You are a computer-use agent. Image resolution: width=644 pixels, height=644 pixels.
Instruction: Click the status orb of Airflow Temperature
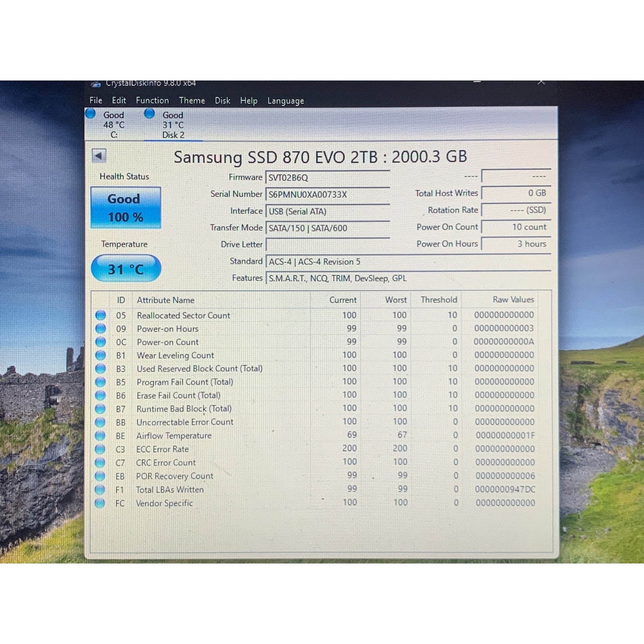100,435
